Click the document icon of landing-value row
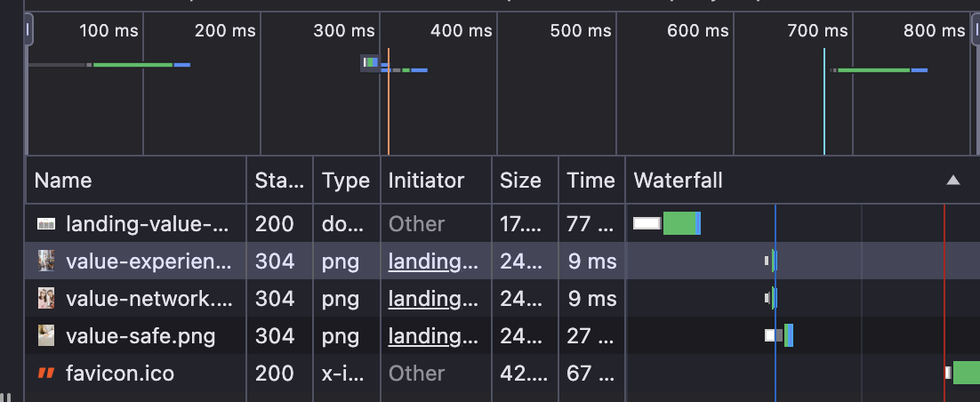This screenshot has height=402, width=980. [x=46, y=224]
